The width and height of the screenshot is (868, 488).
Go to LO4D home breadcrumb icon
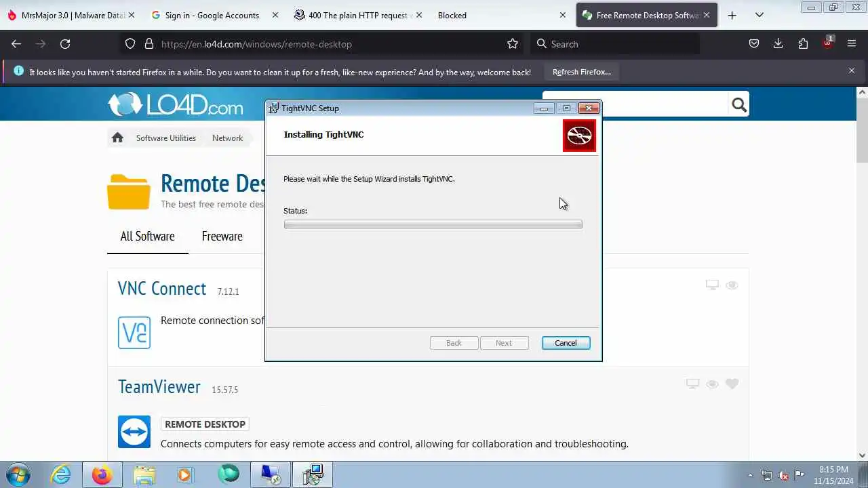click(117, 138)
